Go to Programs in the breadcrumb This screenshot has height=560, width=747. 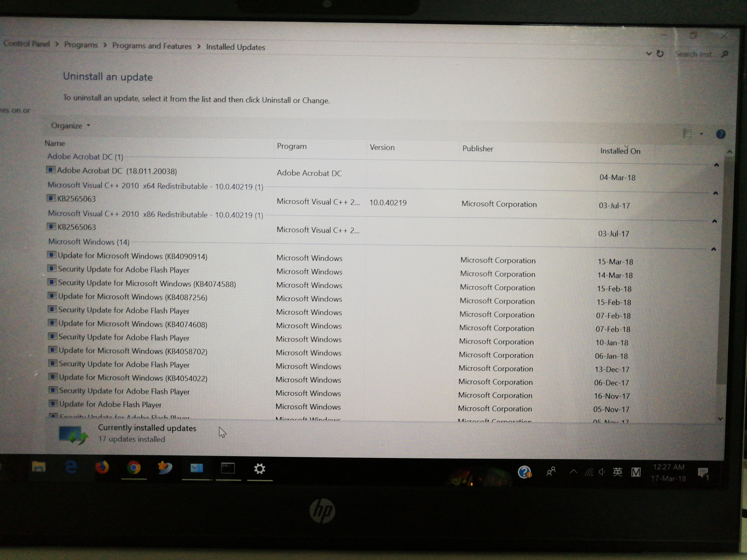[81, 45]
